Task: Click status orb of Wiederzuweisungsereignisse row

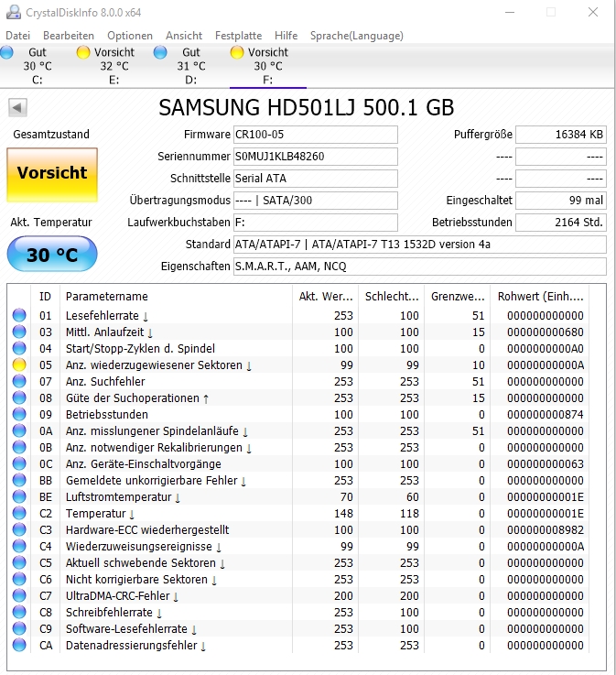Action: pyautogui.click(x=19, y=546)
